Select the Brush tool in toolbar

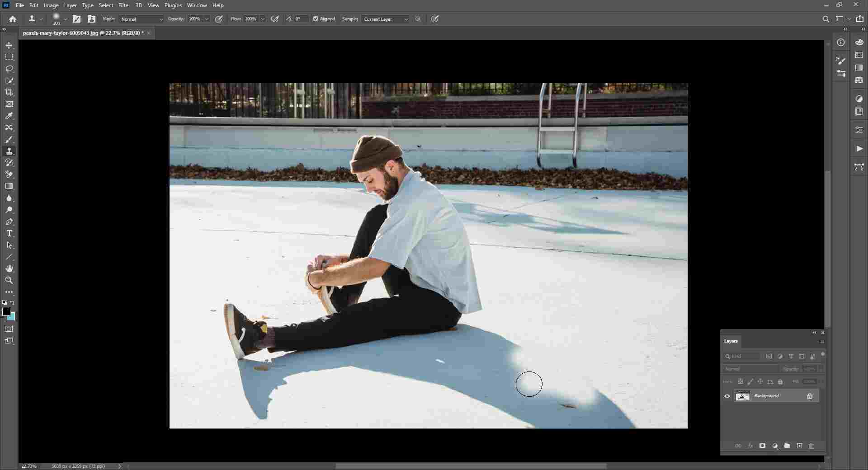pos(9,140)
